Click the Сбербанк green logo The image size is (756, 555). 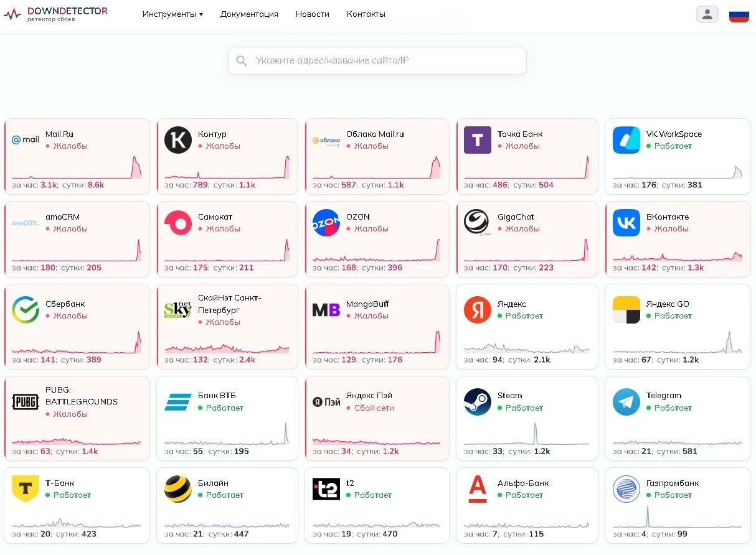(x=26, y=310)
